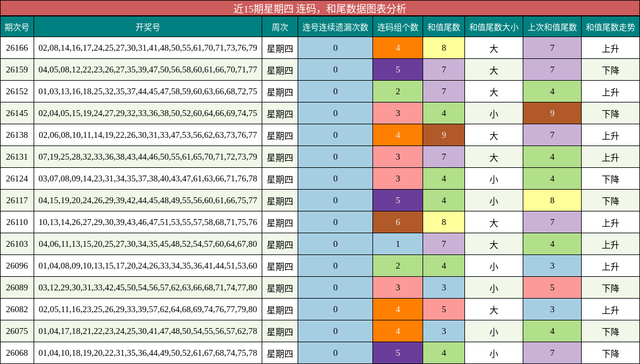Select issue number 26124
Screen dimensions: 640x364
pos(17,178)
